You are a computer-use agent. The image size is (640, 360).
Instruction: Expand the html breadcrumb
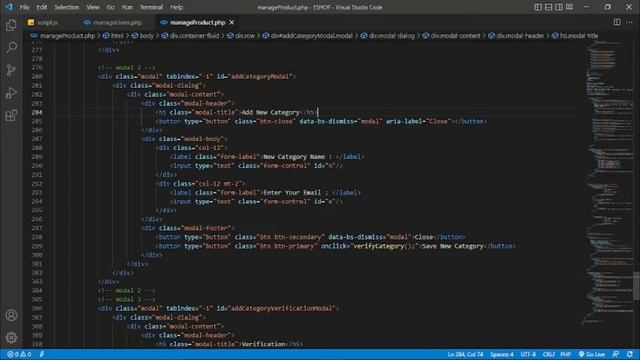point(117,36)
